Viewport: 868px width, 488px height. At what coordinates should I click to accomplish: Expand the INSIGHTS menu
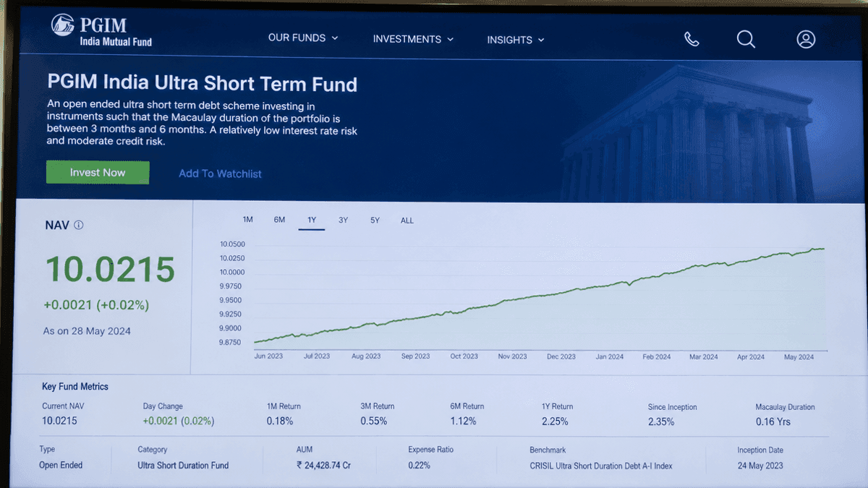pyautogui.click(x=515, y=40)
